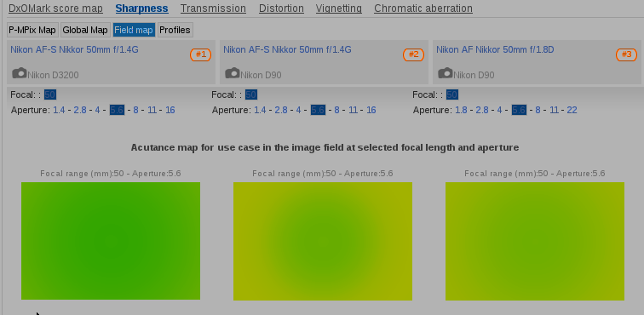Viewport: 644px width, 315px height.
Task: Open the Nikon AF Nikkor 50mm f/1.8D link
Action: coord(495,49)
